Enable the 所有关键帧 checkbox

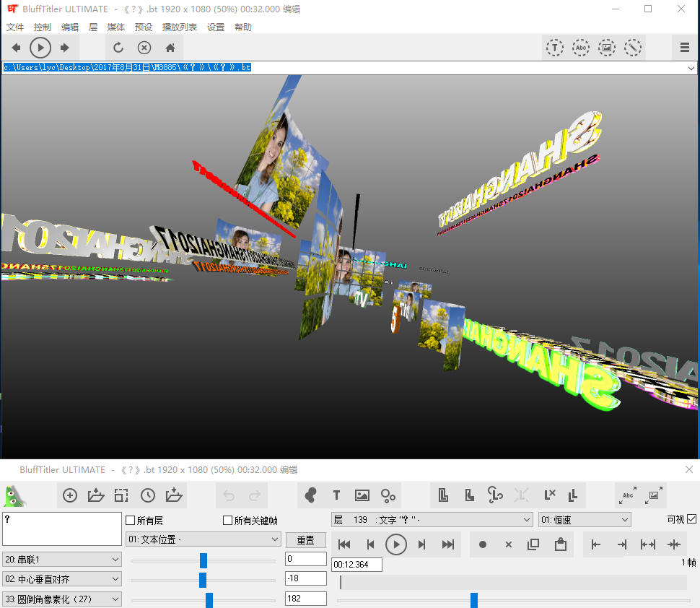coord(227,521)
